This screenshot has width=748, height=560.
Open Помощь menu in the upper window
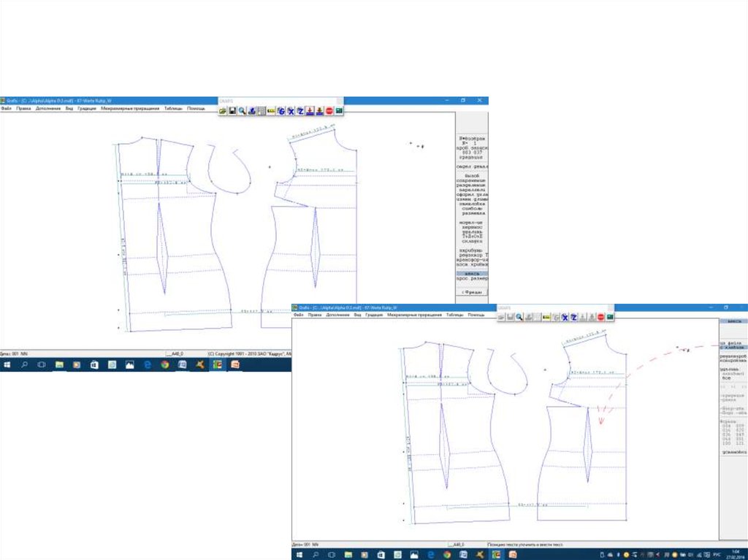pos(196,109)
